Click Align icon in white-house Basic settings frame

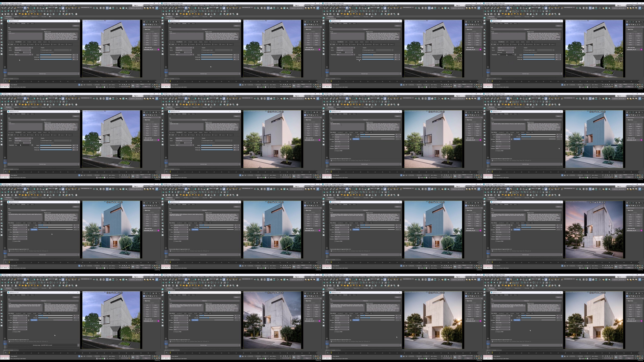coord(419,99)
